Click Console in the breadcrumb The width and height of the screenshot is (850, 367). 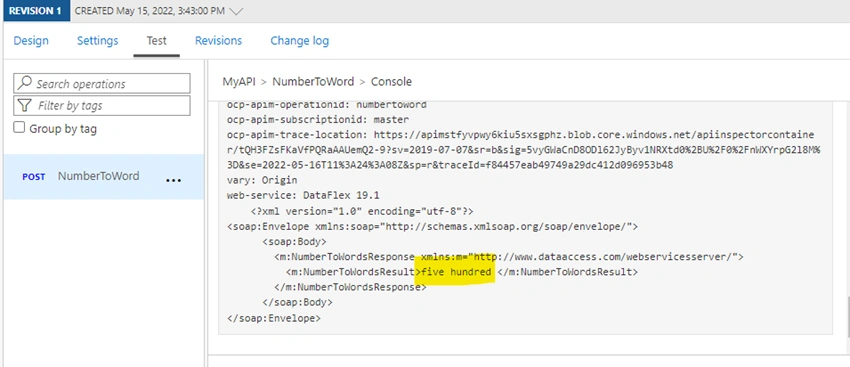(x=391, y=82)
